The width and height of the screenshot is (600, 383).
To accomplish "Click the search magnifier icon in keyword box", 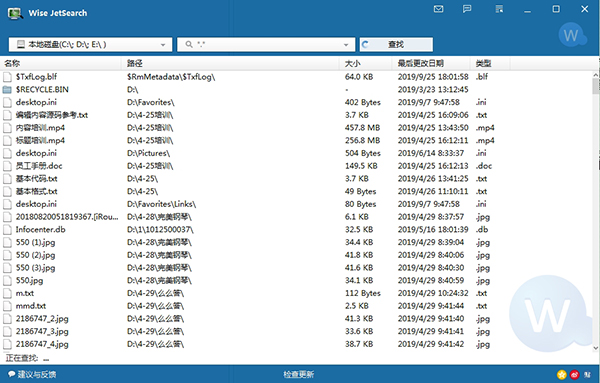I will click(189, 44).
